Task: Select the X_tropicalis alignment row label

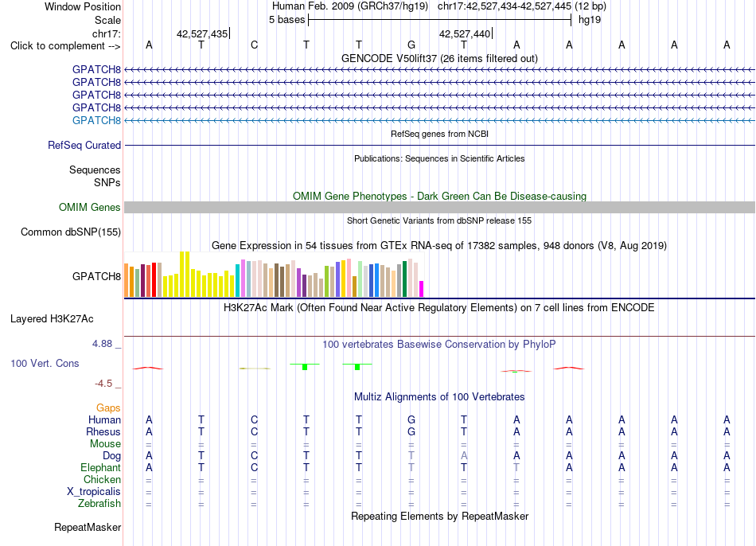Action: pyautogui.click(x=94, y=492)
